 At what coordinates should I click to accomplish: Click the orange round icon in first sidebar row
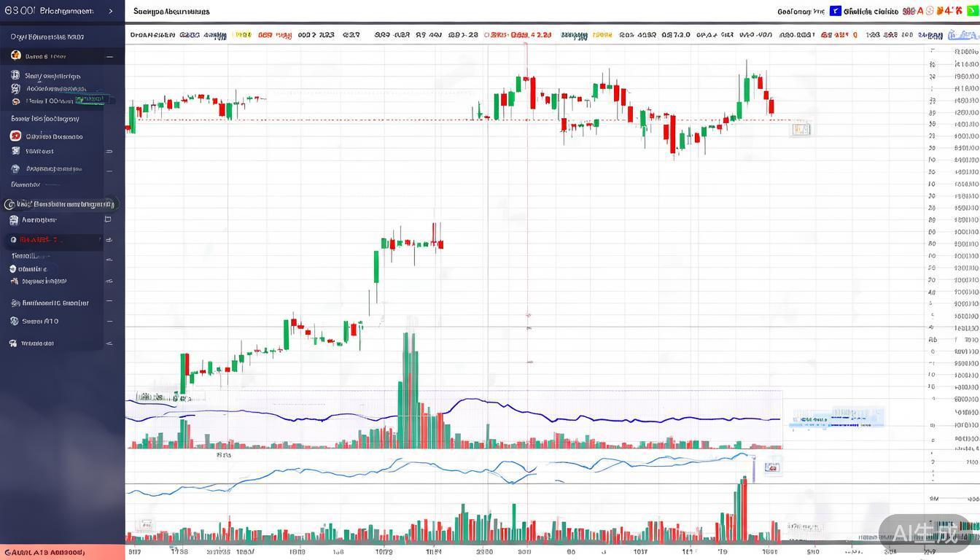coord(15,55)
